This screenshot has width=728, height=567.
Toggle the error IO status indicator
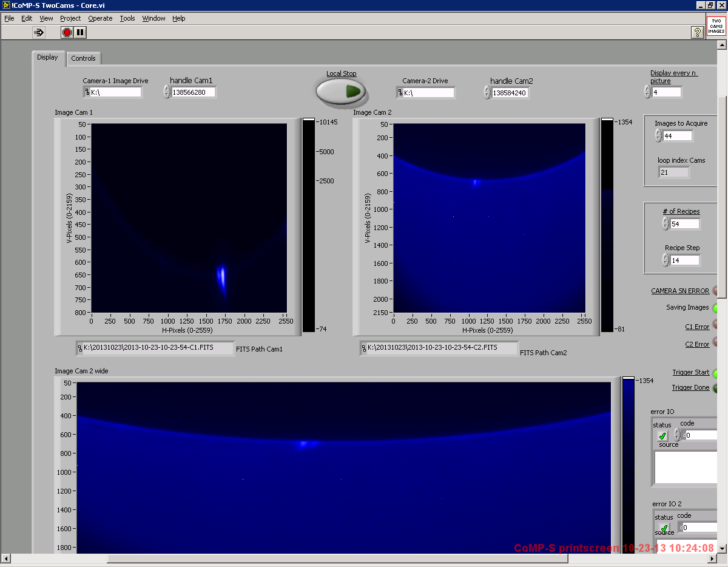pyautogui.click(x=662, y=436)
